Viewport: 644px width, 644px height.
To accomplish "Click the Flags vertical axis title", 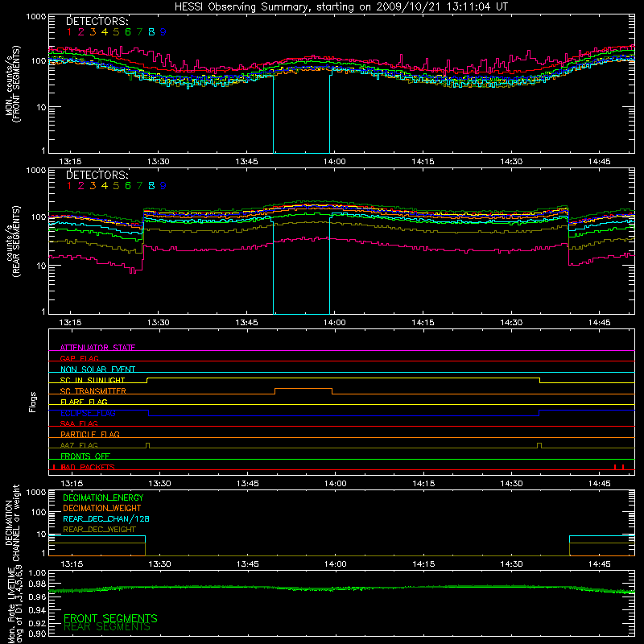I will pos(33,402).
